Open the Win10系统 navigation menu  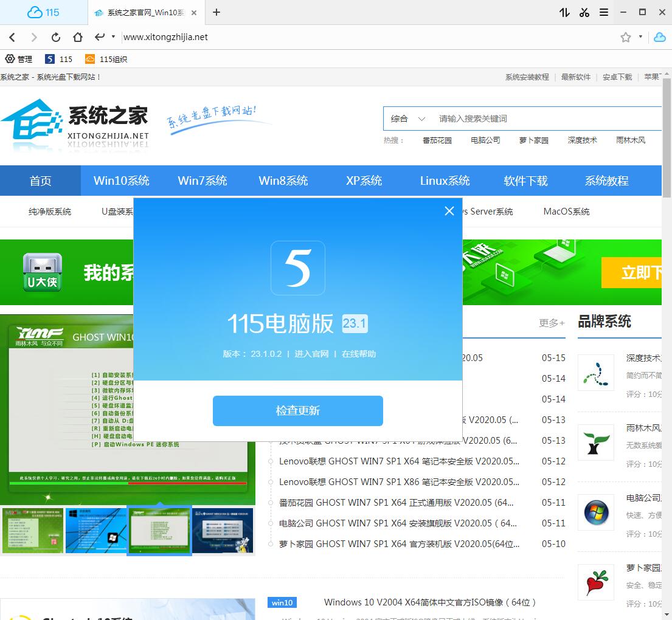(x=121, y=181)
